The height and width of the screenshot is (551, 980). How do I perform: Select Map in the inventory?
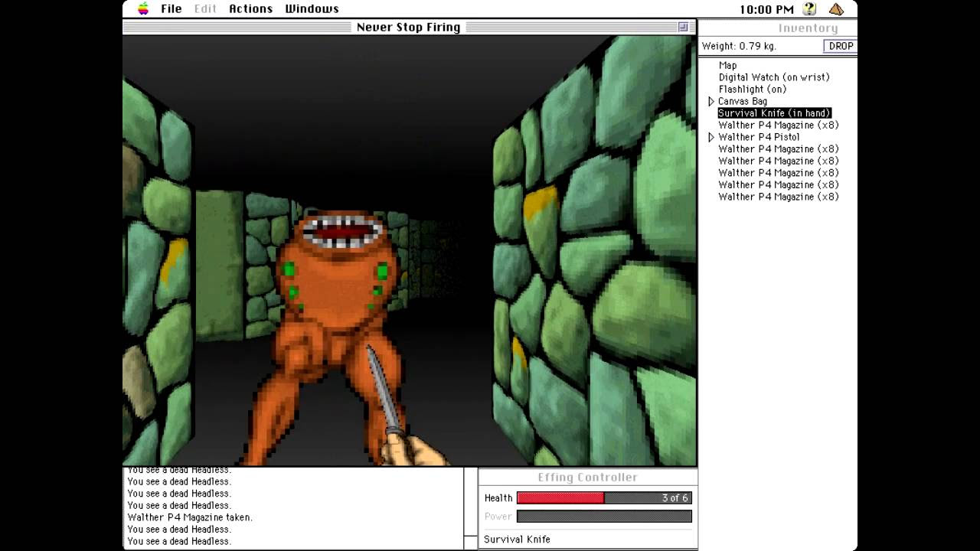coord(727,65)
